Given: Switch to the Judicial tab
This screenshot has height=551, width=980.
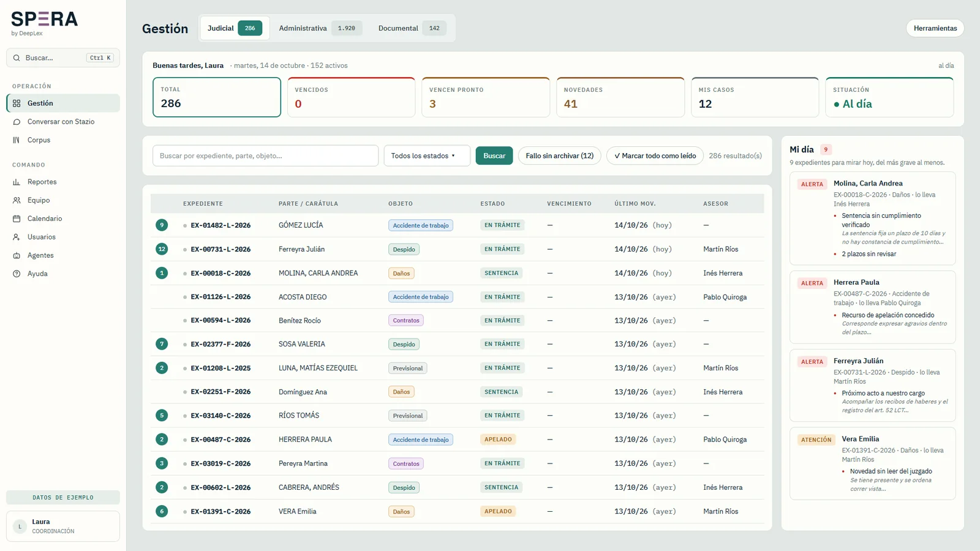Looking at the screenshot, I should pyautogui.click(x=235, y=28).
